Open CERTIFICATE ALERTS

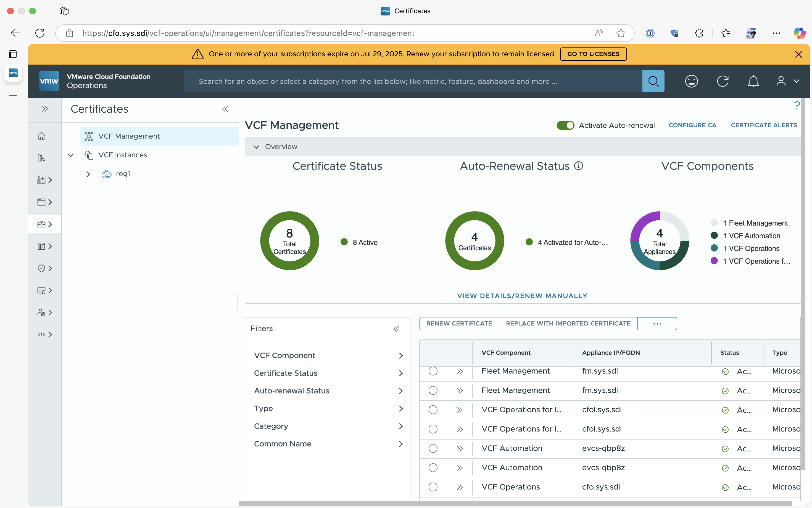[764, 125]
